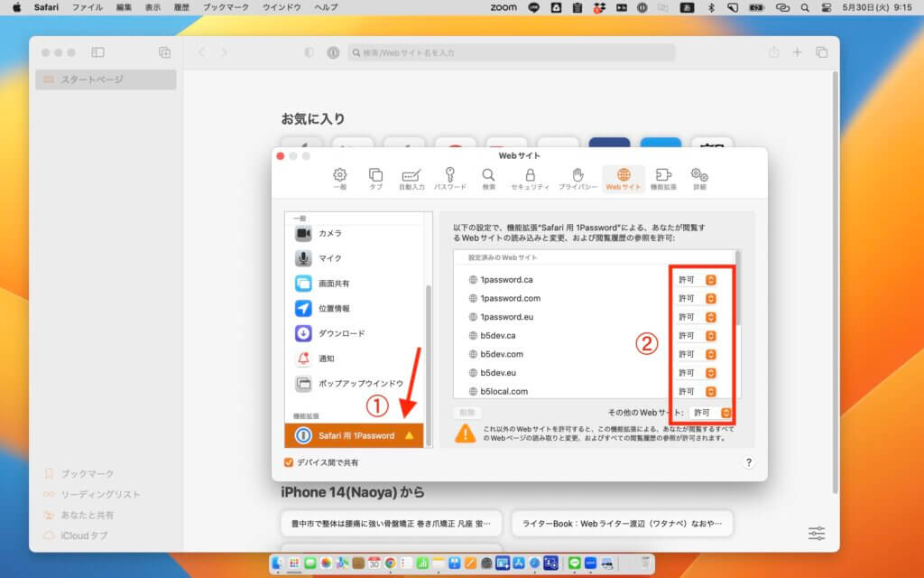Screen dimensions: 924x578
Task: Select the マイク microphone icon in the list
Action: [x=303, y=258]
